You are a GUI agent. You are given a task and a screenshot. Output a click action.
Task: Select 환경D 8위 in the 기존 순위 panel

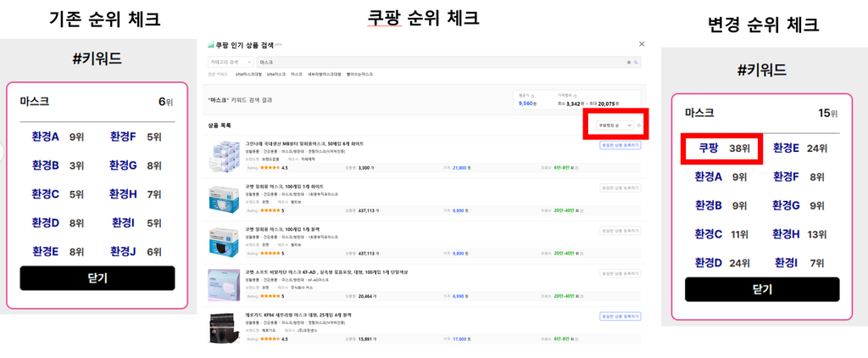(58, 223)
